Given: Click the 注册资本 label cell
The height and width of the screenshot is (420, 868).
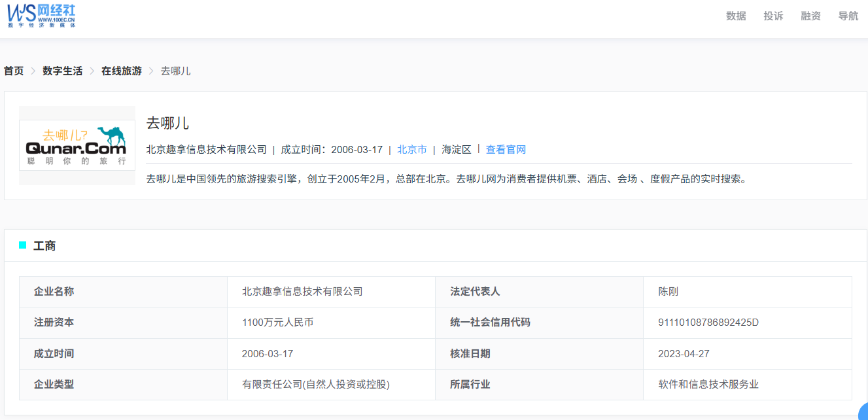Looking at the screenshot, I should pos(123,323).
